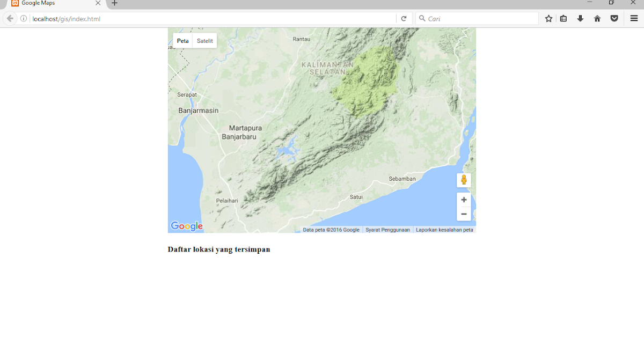Viewport: 644px width, 338px height.
Task: Click the Street View Pegman icon
Action: point(464,180)
